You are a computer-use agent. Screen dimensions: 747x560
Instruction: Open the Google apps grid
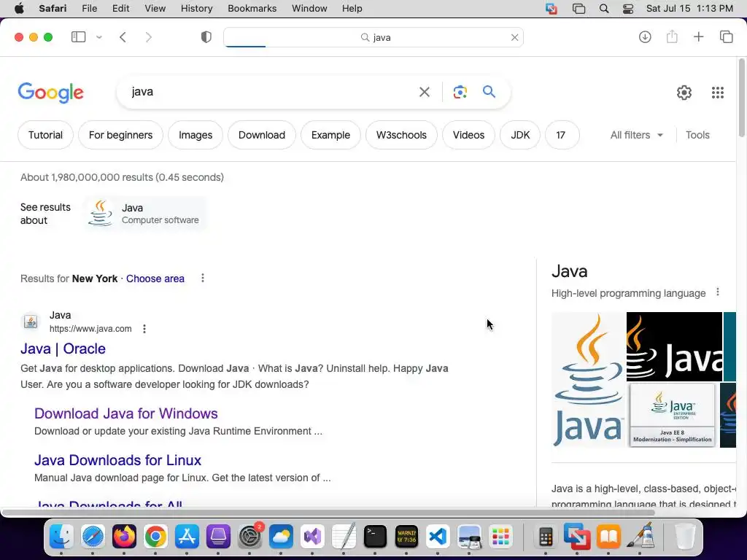(718, 93)
